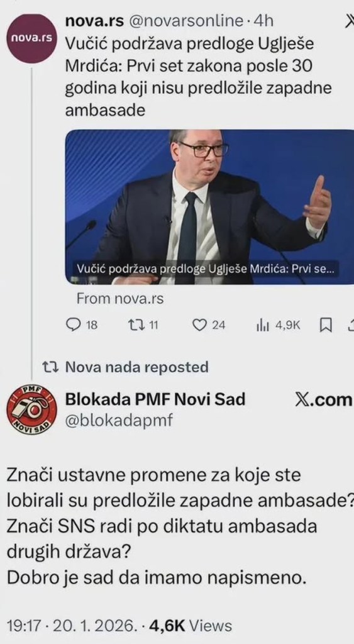354x644 pixels.
Task: Open the Blokada PMF Novi Sad avatar
Action: point(32,409)
